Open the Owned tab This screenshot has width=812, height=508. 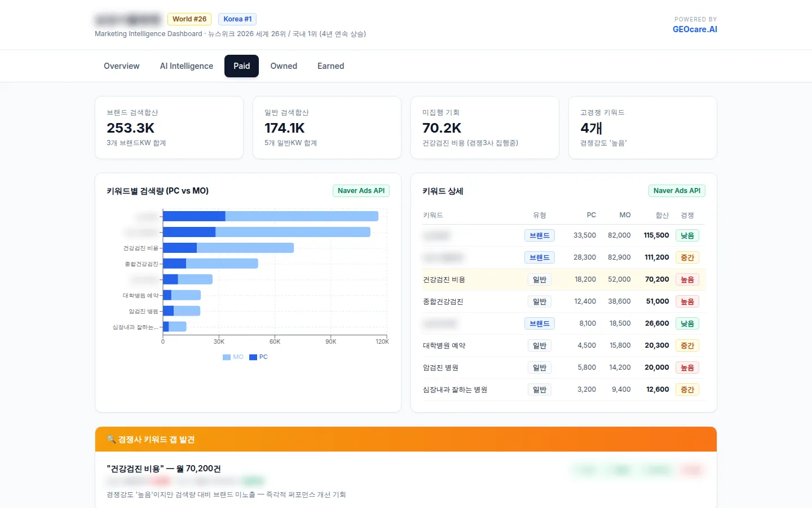pos(284,66)
